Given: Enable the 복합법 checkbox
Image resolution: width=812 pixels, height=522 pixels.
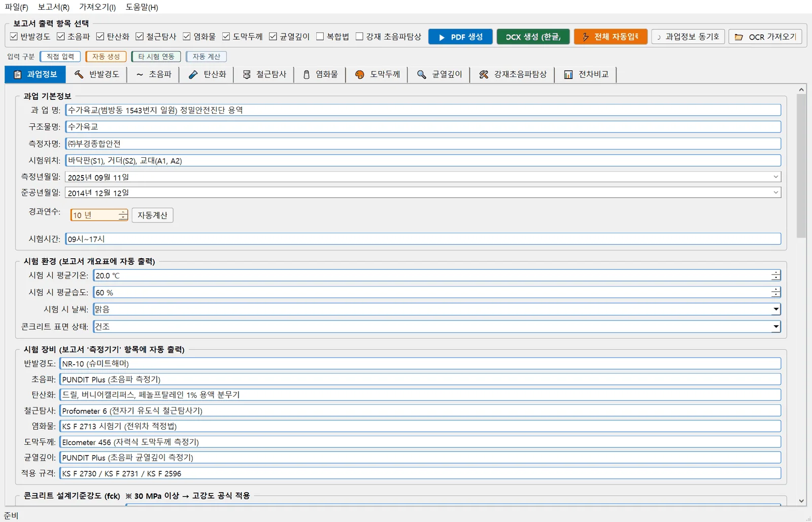Looking at the screenshot, I should [320, 37].
